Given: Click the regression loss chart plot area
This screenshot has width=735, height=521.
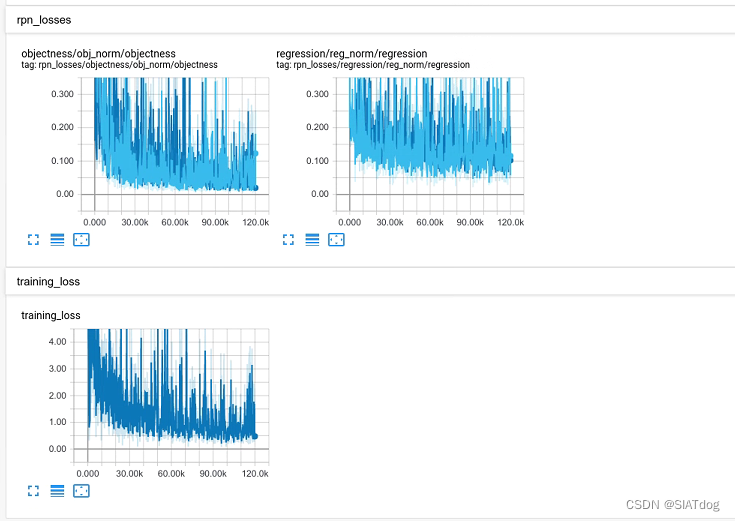Looking at the screenshot, I should tap(430, 144).
